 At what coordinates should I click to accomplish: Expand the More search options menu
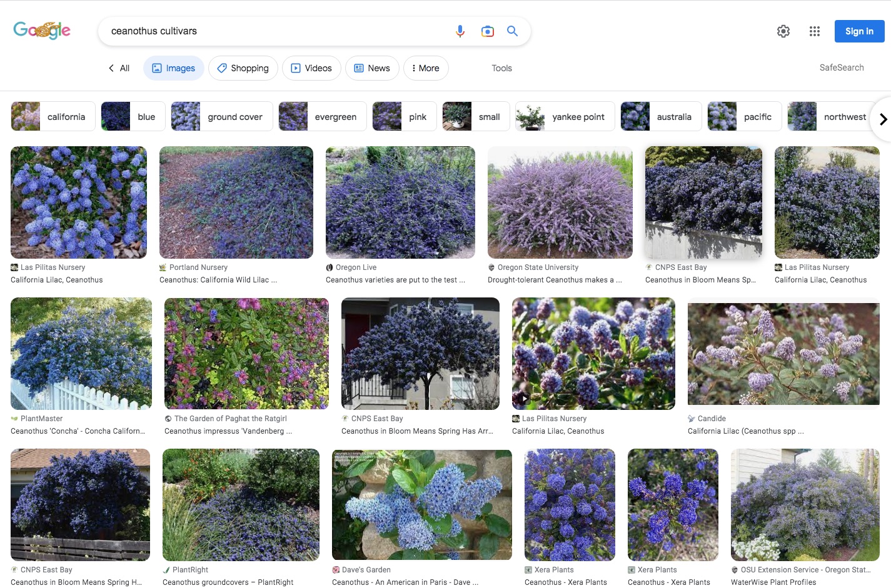(x=426, y=68)
